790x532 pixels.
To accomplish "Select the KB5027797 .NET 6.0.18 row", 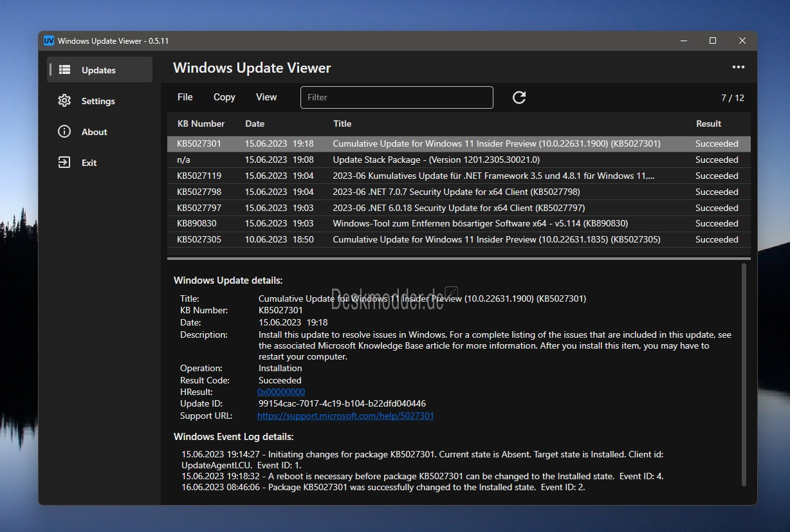I will click(x=459, y=208).
